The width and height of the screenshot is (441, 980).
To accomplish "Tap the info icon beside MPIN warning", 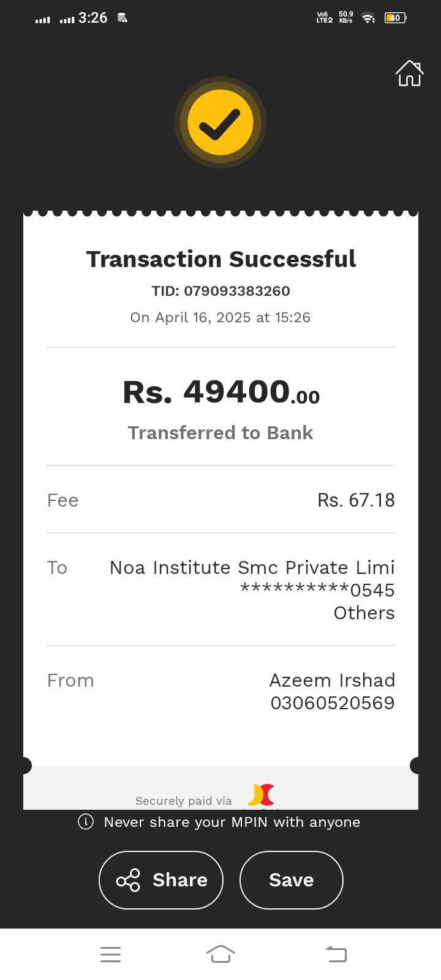I will [x=86, y=822].
